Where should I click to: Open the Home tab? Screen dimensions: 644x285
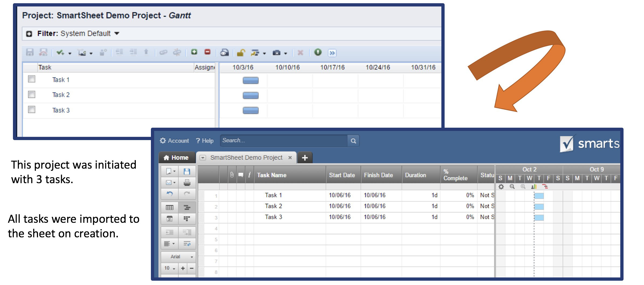(x=177, y=158)
